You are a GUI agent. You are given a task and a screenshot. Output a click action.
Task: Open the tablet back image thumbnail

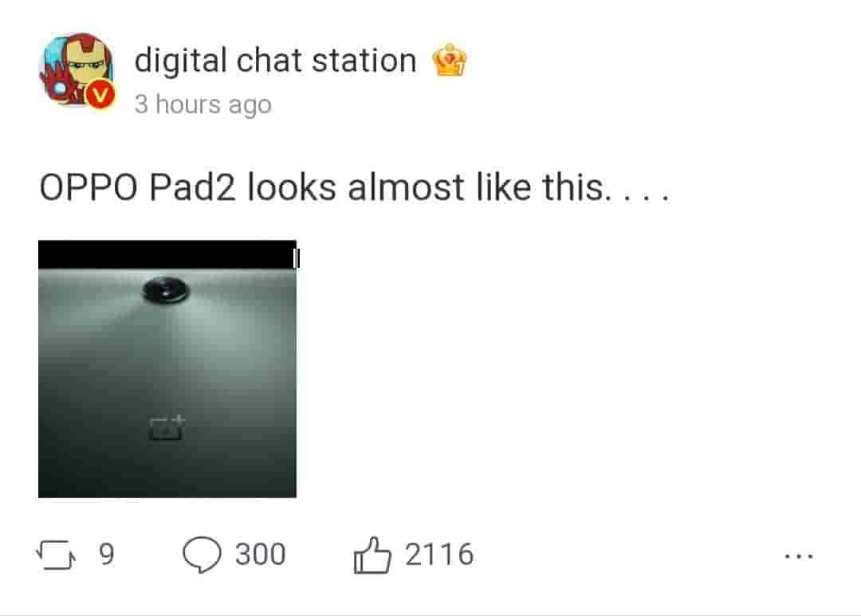point(167,369)
